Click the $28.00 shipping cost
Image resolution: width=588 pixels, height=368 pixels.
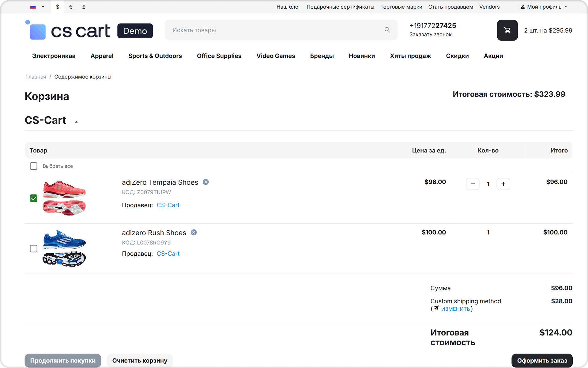coord(562,301)
